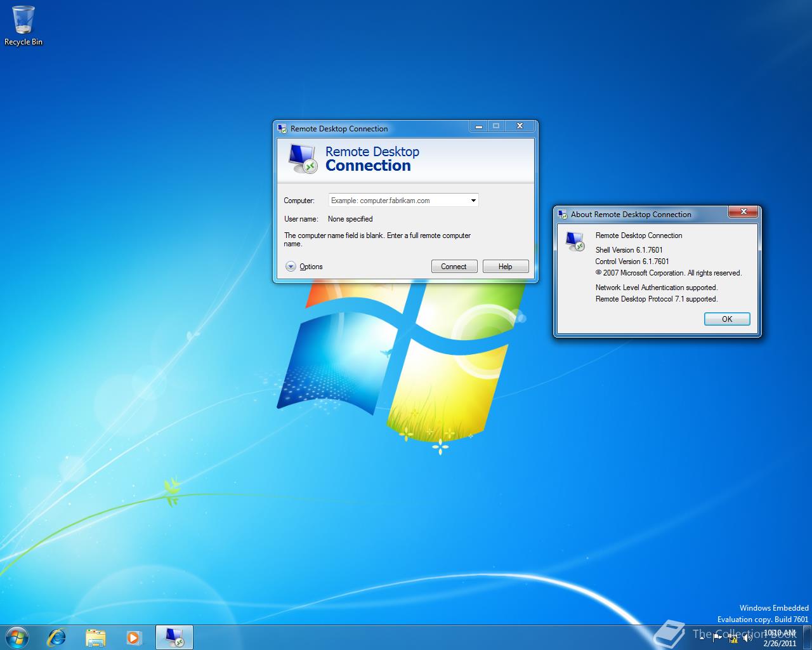Click OK in the About dialog
The image size is (812, 650).
pyautogui.click(x=727, y=319)
